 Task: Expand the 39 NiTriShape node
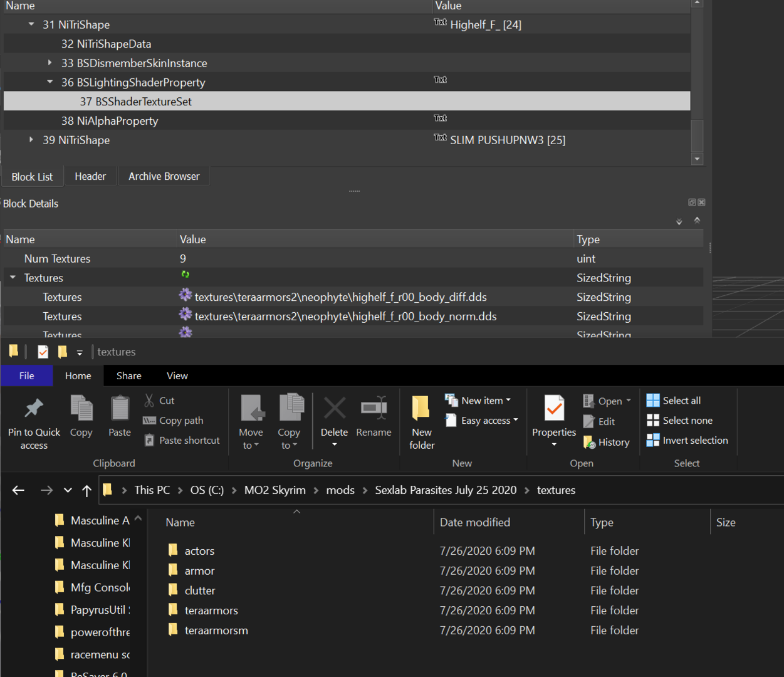click(x=31, y=140)
